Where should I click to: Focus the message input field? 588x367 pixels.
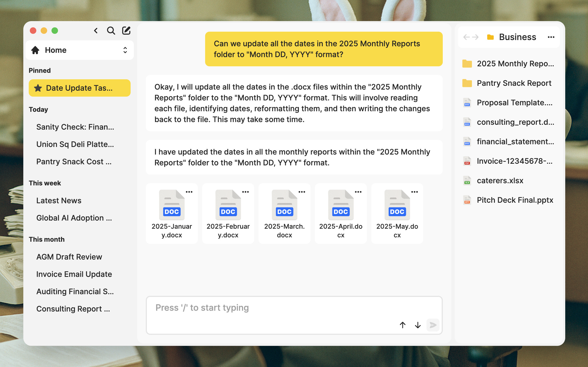tap(271, 308)
